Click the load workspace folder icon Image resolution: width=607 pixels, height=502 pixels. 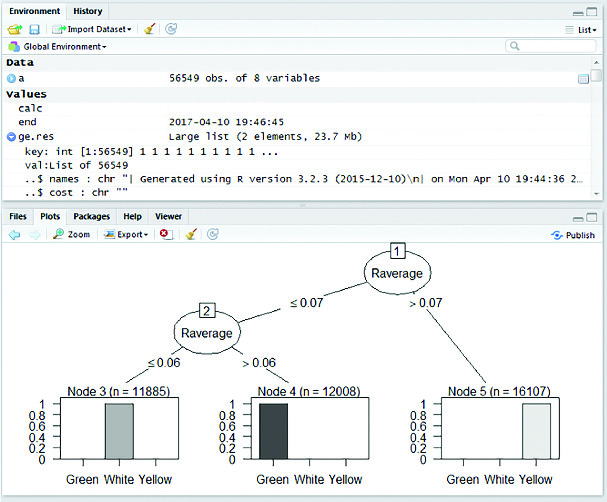point(14,30)
